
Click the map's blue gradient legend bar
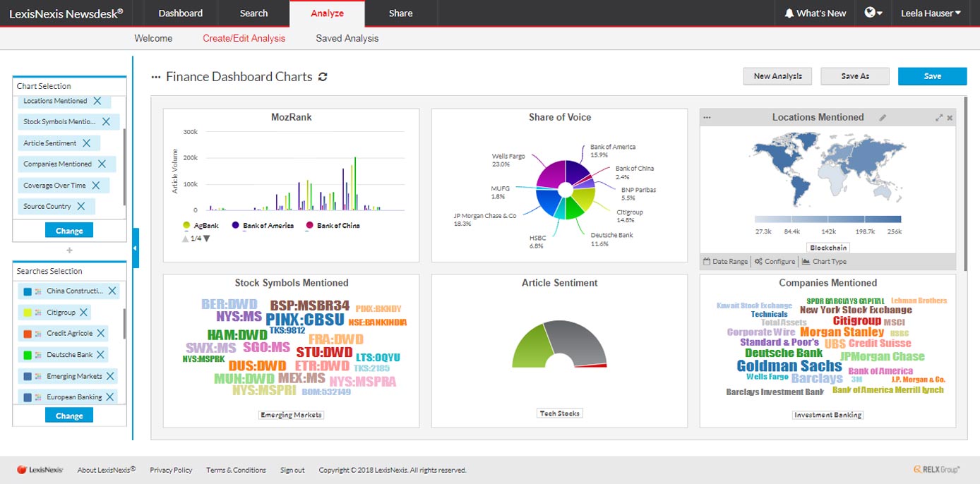click(x=827, y=219)
